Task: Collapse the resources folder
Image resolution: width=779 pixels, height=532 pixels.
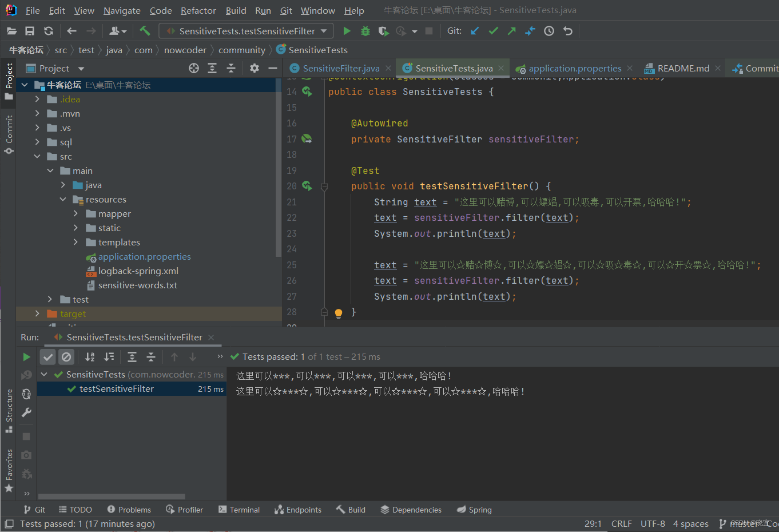Action: point(63,200)
